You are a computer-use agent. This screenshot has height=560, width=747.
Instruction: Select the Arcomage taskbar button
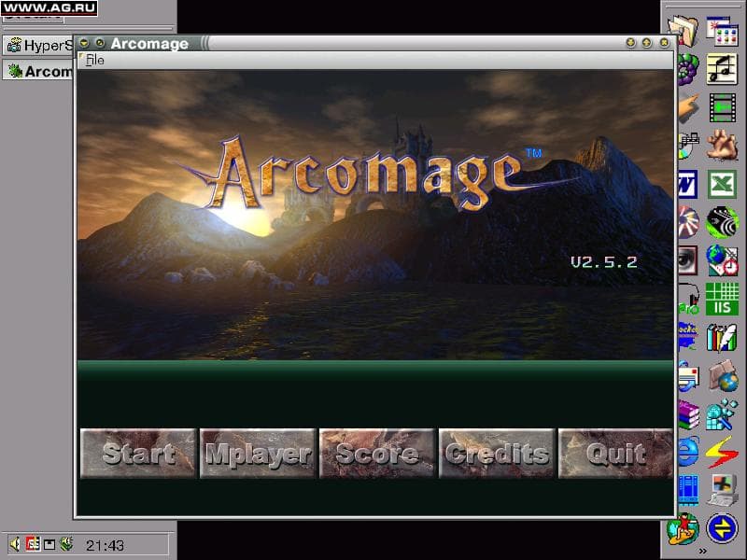(38, 72)
